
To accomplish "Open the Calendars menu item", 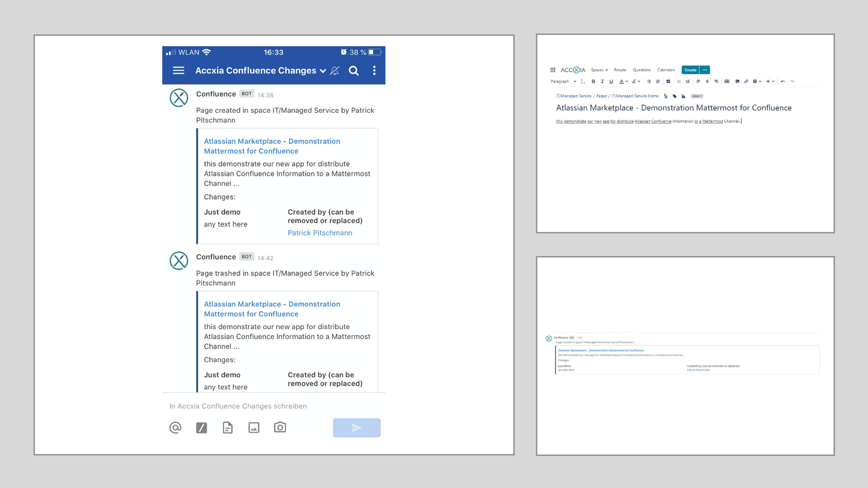I will (666, 70).
